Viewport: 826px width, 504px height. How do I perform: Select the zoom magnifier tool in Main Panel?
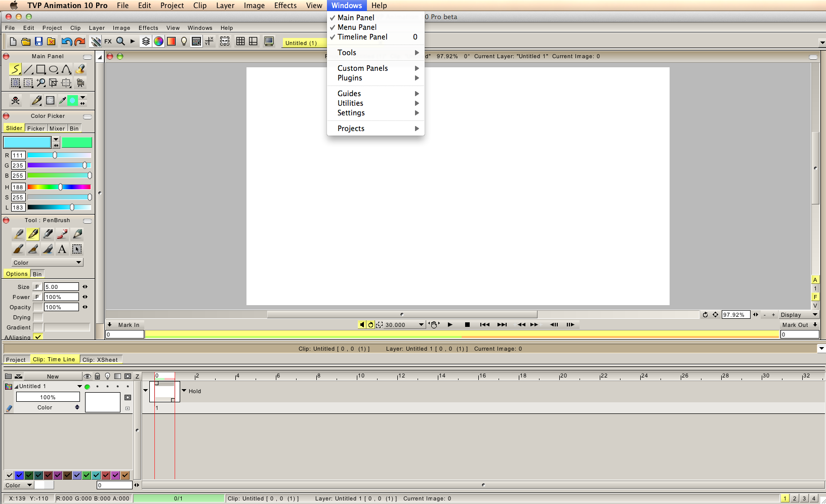(41, 82)
